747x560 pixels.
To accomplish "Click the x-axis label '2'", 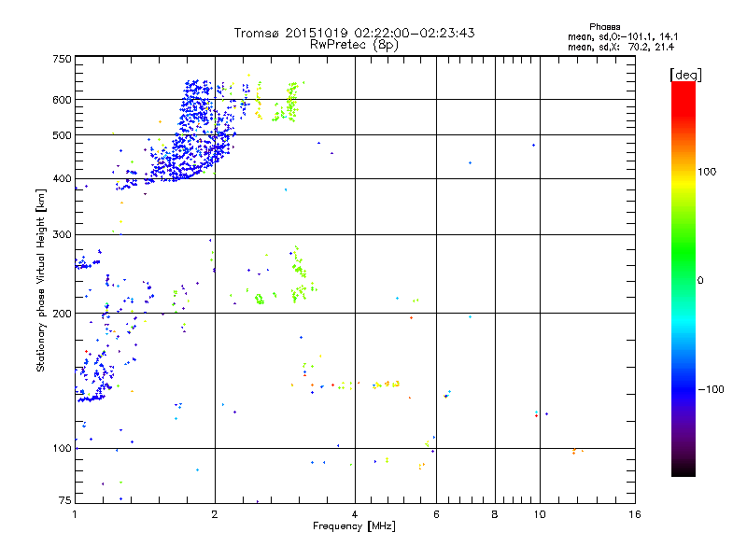I will (215, 514).
